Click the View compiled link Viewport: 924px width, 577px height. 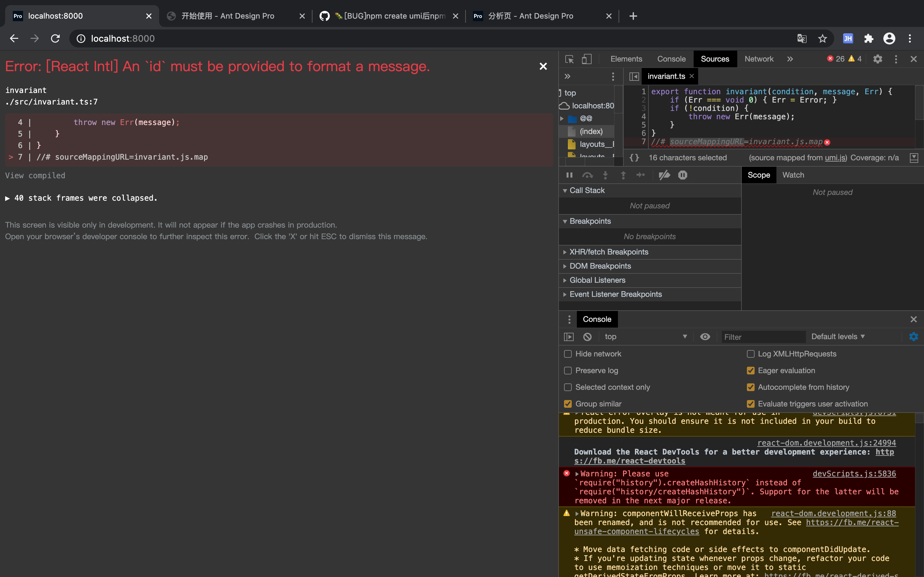pyautogui.click(x=35, y=176)
